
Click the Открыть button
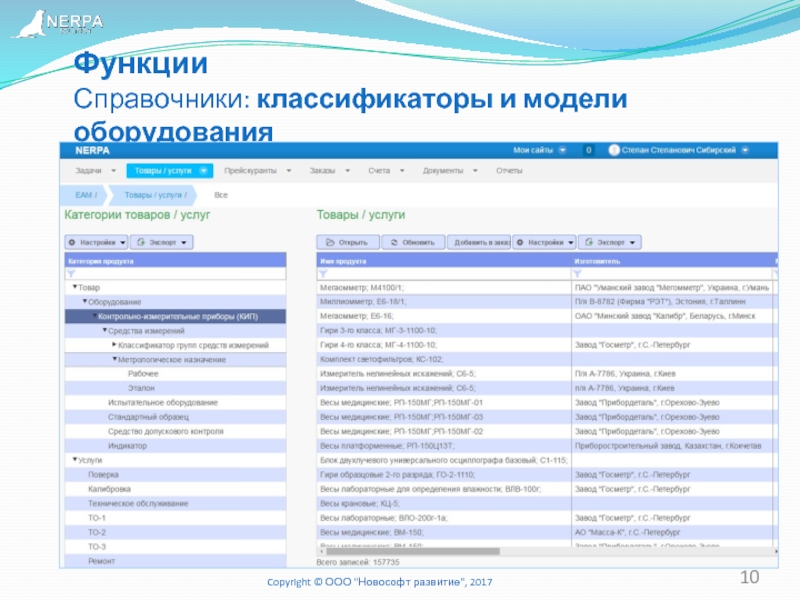point(348,242)
